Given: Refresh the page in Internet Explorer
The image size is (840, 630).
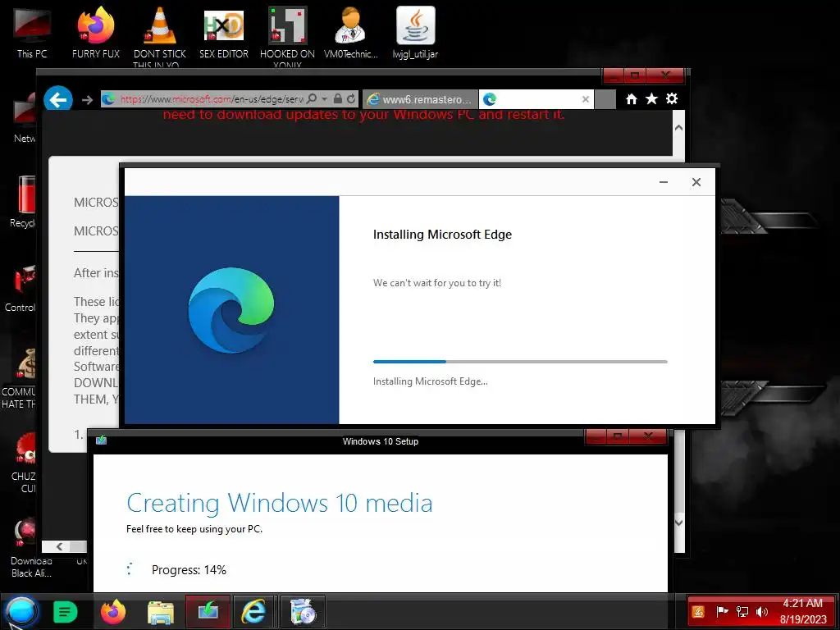Looking at the screenshot, I should click(351, 98).
